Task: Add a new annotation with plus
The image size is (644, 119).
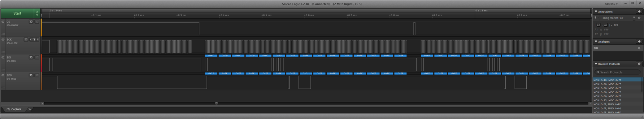Action: tap(639, 11)
